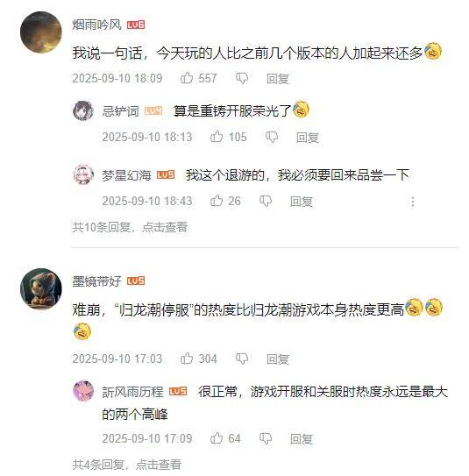Dislike 忌铲词's reply
The image size is (469, 476).
(272, 138)
